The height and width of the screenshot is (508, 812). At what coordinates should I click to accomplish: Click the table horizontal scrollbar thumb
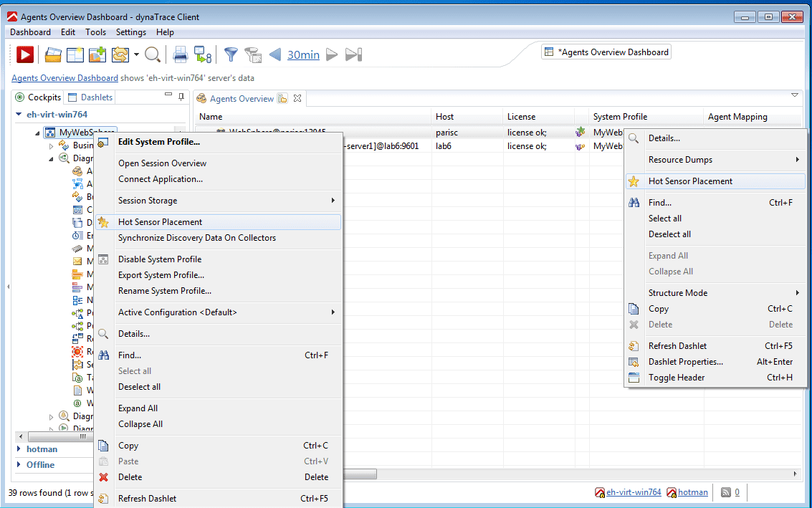(360, 474)
